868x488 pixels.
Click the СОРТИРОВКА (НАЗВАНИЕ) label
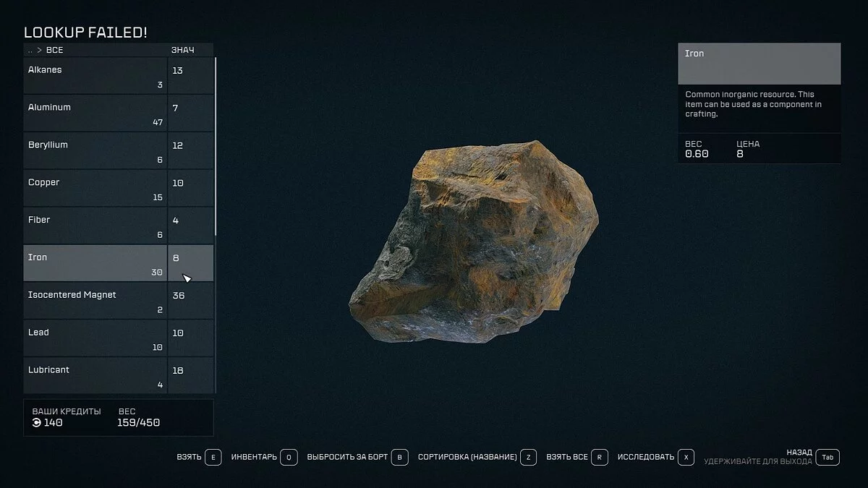point(467,458)
